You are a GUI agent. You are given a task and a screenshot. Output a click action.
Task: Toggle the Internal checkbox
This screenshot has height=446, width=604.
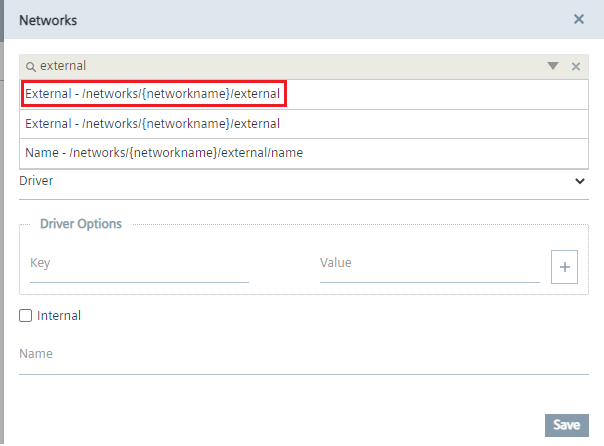pos(26,316)
